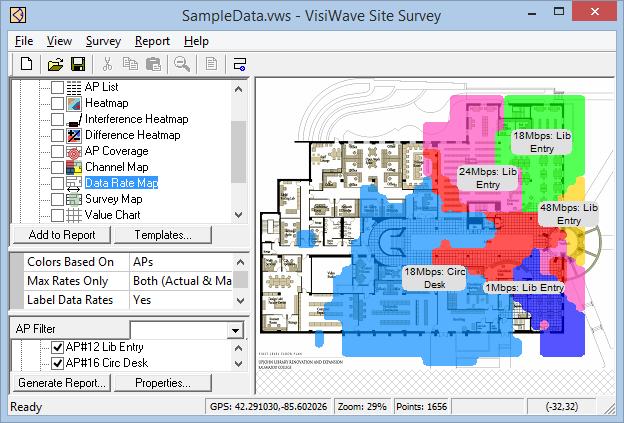Uncheck AP#16 Circ Desk filter
This screenshot has height=423, width=624.
(x=58, y=363)
